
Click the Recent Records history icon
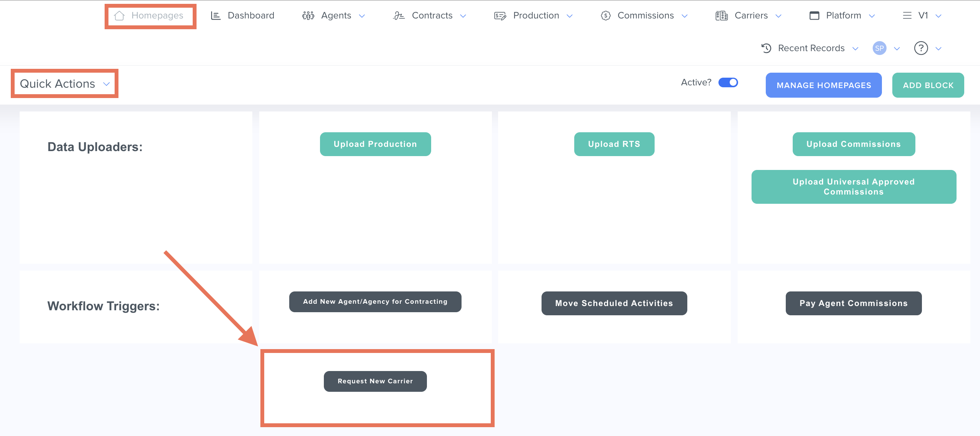[766, 48]
